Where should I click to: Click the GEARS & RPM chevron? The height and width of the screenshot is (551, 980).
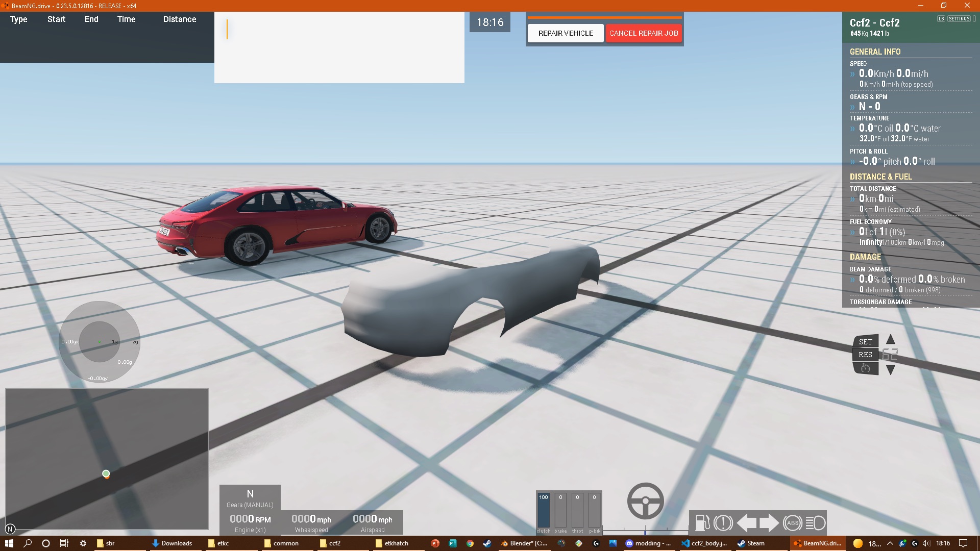(852, 107)
